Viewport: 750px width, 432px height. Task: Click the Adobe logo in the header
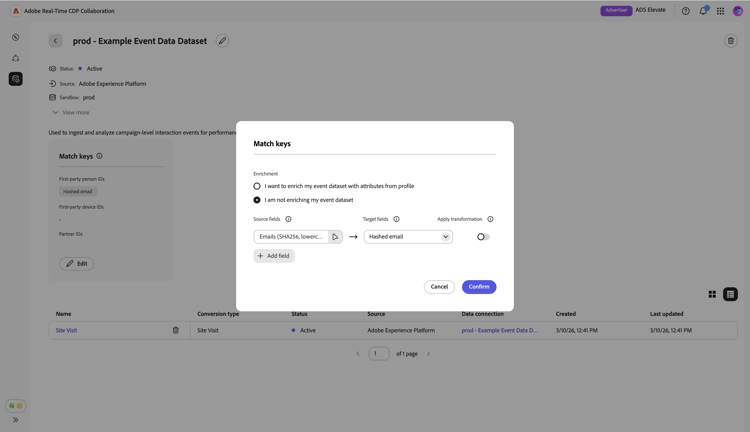(x=16, y=11)
